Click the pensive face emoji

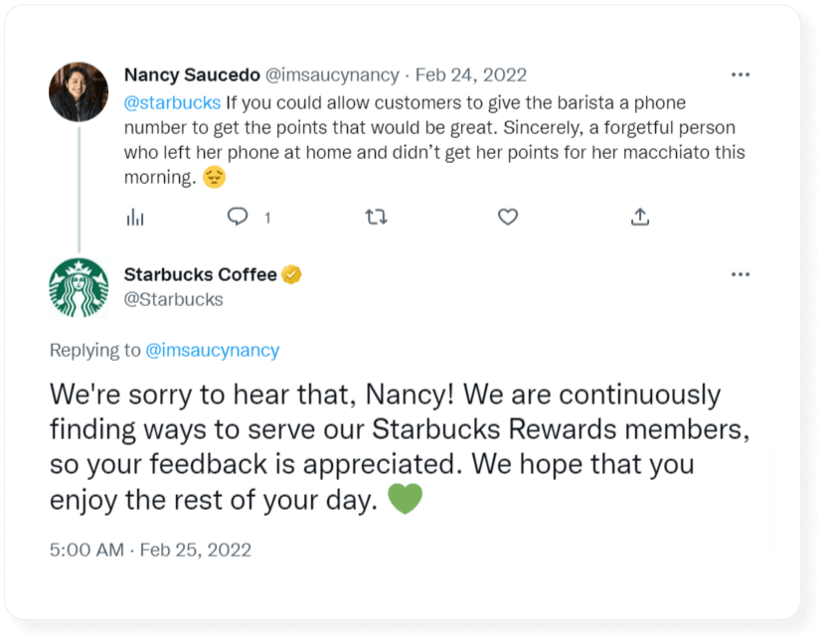(215, 178)
